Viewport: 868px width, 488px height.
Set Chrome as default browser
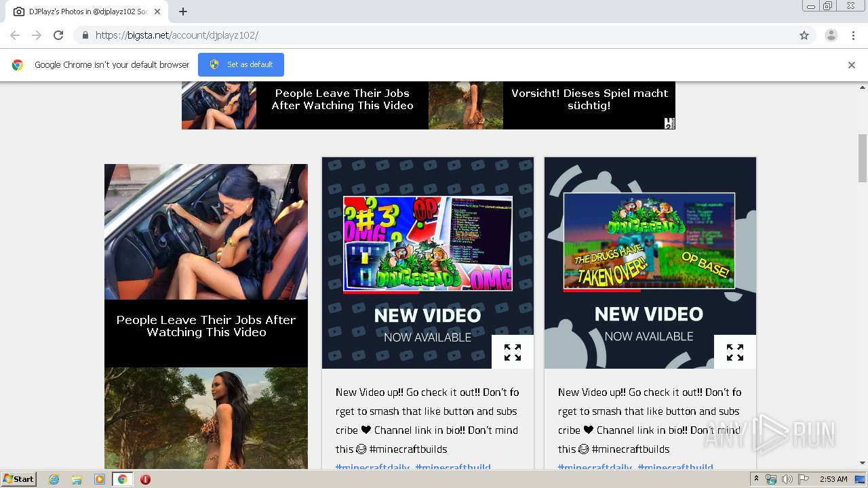(241, 64)
